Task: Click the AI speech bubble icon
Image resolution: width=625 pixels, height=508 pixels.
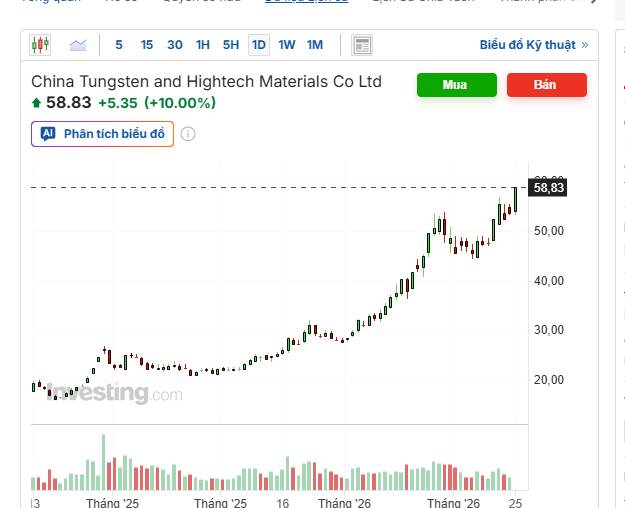Action: coord(48,134)
